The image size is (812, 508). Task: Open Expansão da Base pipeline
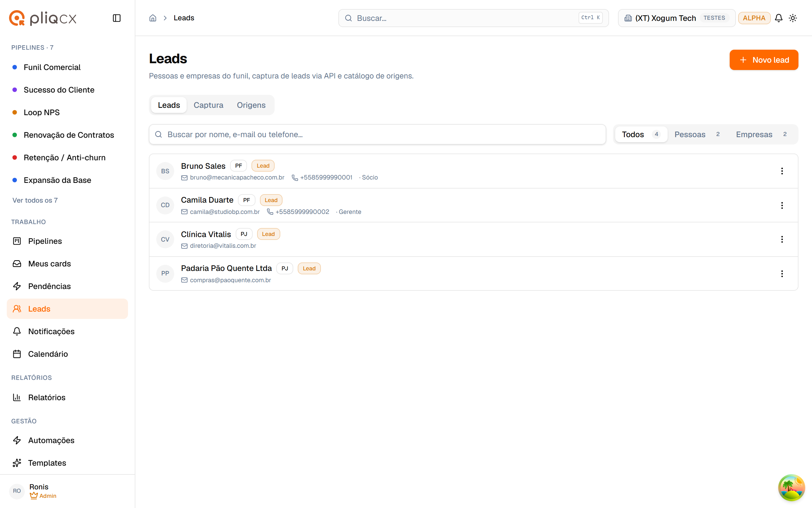[x=67, y=180]
